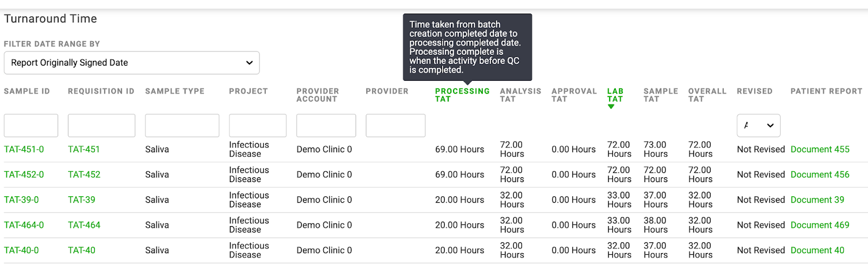The width and height of the screenshot is (868, 264).
Task: Click the Lab TAT sort arrow icon
Action: pyautogui.click(x=611, y=107)
